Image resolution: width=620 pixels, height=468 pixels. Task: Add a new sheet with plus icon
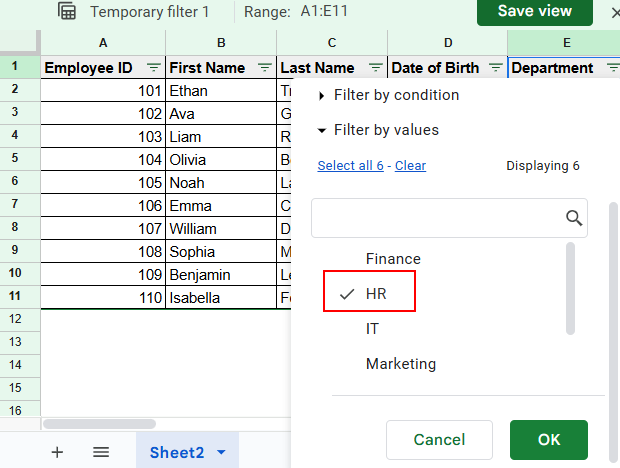pos(57,452)
